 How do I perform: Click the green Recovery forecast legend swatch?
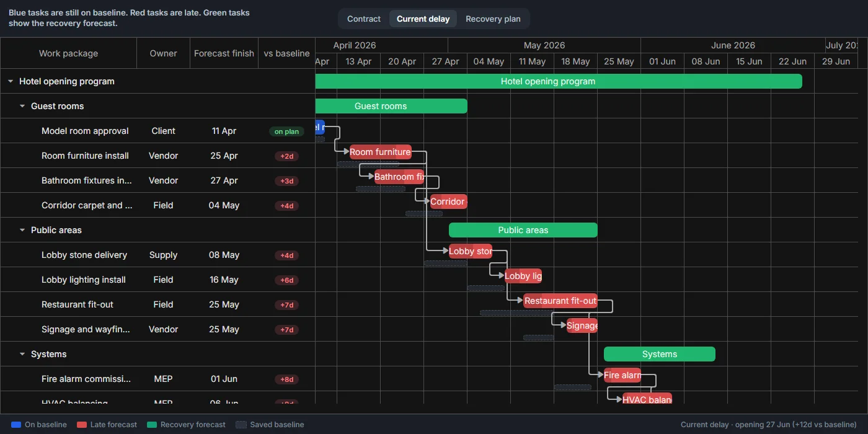(152, 425)
